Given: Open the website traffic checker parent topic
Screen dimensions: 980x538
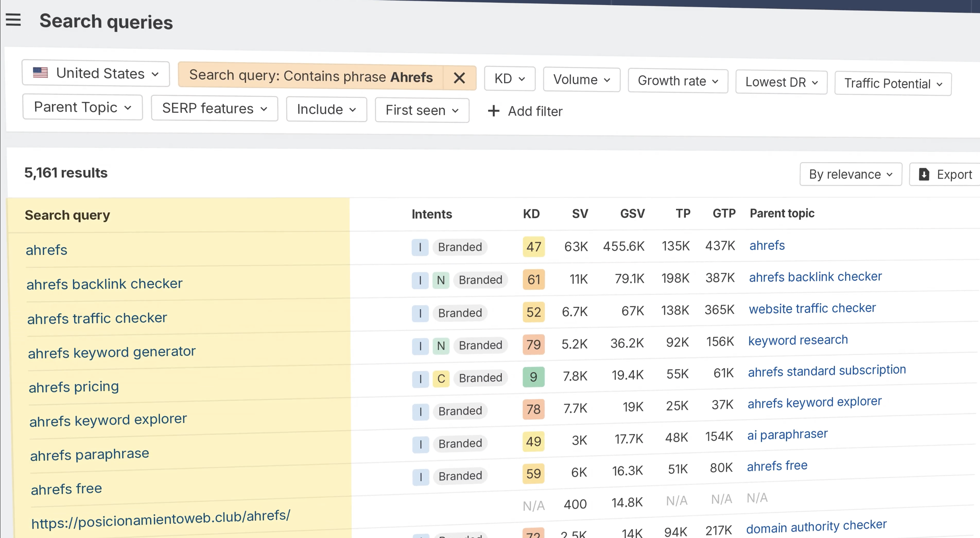Looking at the screenshot, I should [x=812, y=308].
